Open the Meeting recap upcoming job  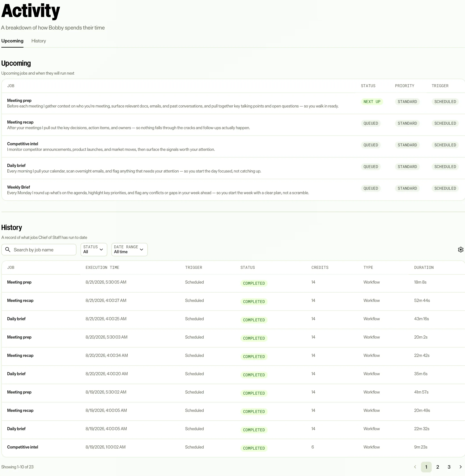click(233, 125)
